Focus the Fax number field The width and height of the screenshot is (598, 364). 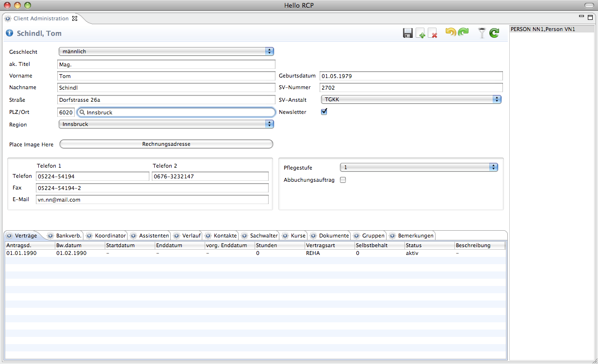[152, 188]
